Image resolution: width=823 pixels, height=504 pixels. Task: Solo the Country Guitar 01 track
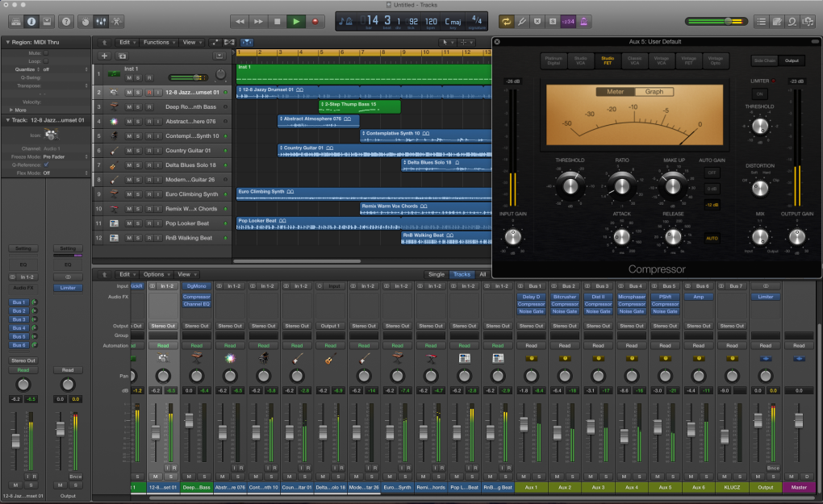138,151
